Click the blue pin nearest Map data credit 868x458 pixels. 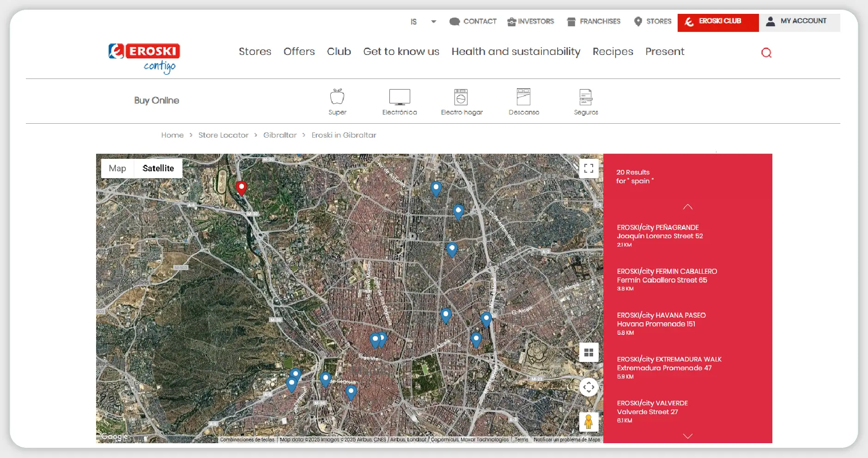pos(351,392)
